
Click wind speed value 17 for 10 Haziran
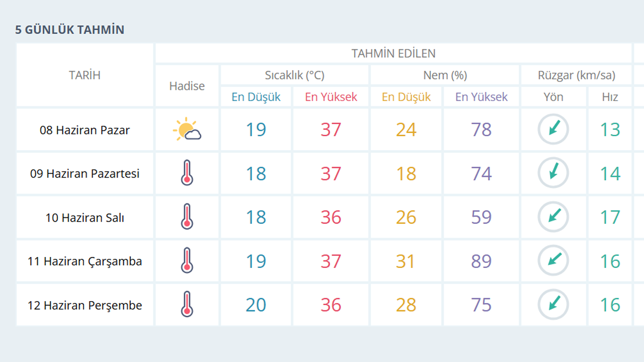(x=610, y=217)
